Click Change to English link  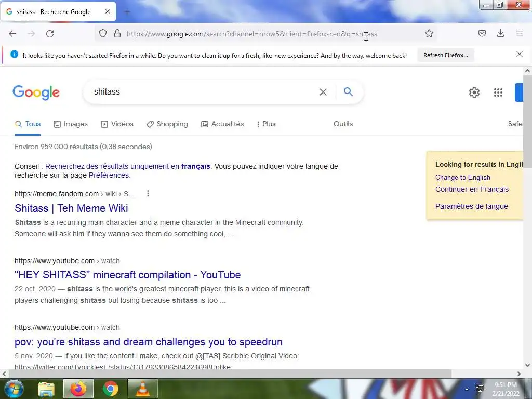(463, 178)
